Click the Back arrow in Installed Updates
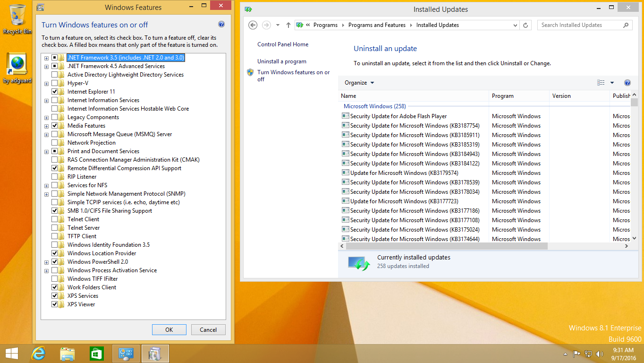Screen dimensions: 644x363 253,25
